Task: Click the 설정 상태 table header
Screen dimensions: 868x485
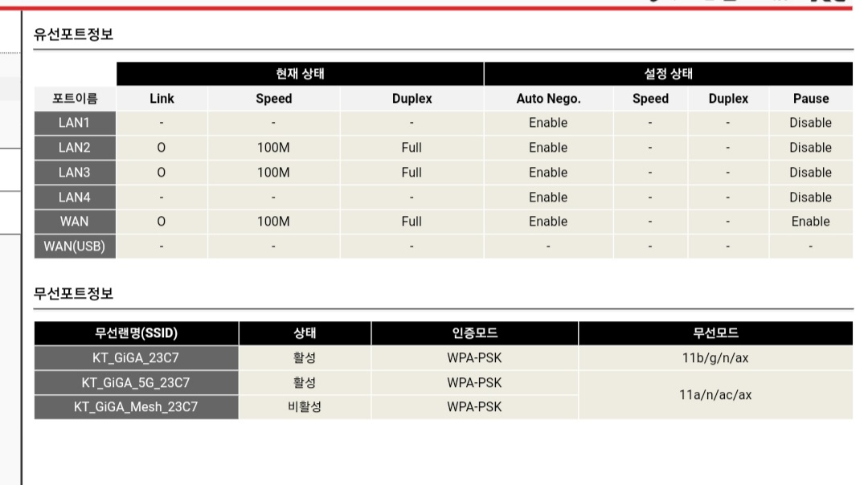Action: click(x=668, y=74)
